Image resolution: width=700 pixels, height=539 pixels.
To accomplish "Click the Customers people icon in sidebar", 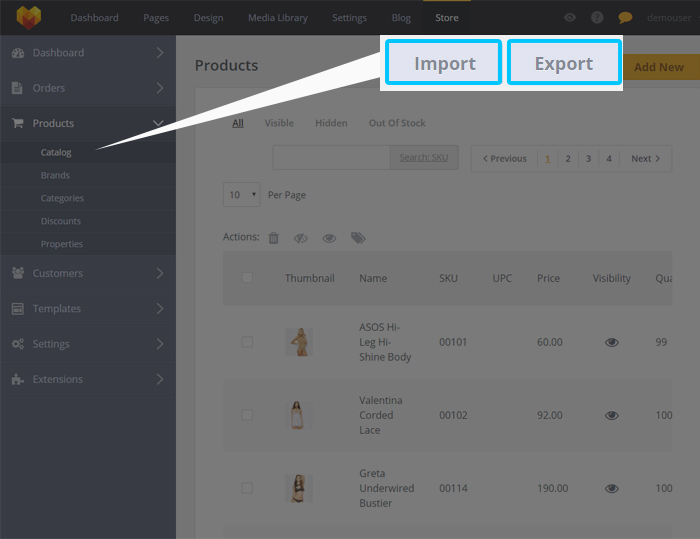I will (x=18, y=273).
